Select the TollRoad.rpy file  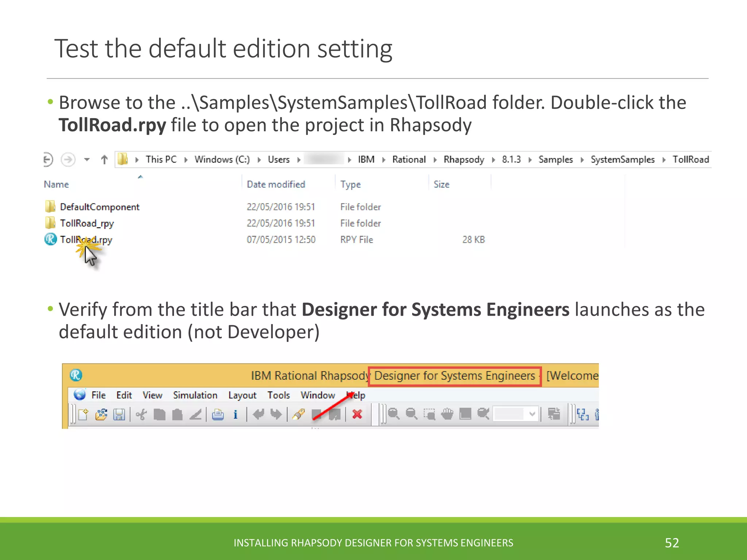pos(86,240)
